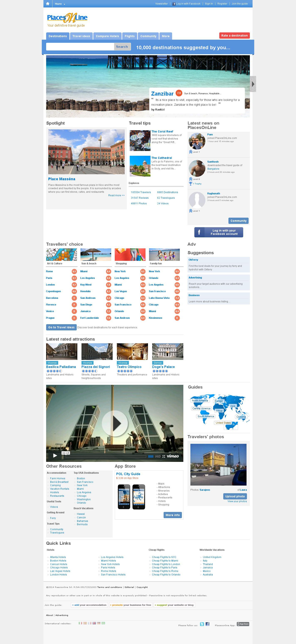Enter fullscreen on the Vimeo video
Screen dimensions: 296x644
tap(164, 456)
